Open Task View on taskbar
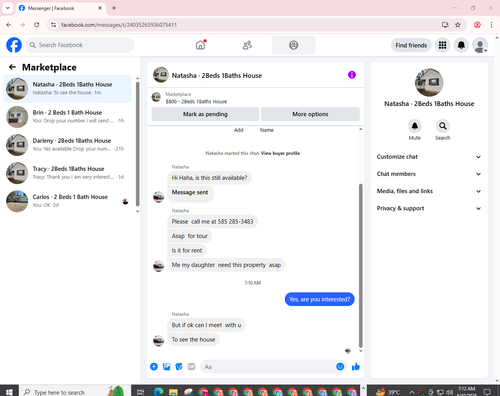The image size is (500, 396). [x=141, y=392]
